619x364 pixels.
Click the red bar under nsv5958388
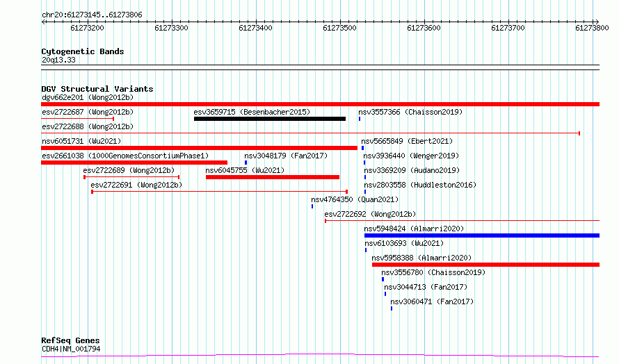[485, 265]
